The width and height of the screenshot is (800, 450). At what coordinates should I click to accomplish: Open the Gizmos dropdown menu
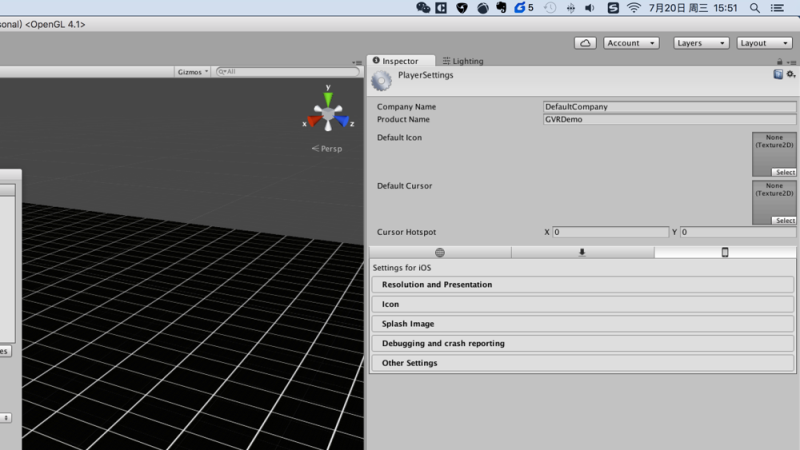pyautogui.click(x=192, y=72)
